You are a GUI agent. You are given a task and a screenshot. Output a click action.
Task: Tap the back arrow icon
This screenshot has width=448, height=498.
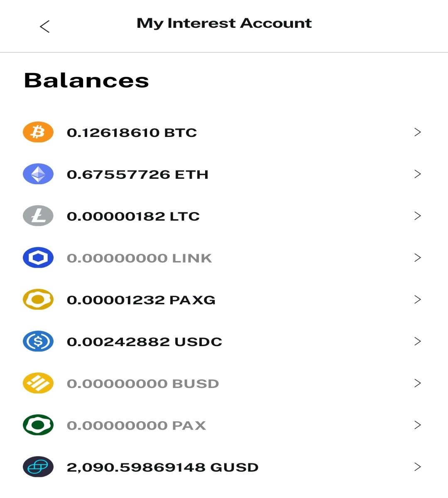[44, 27]
